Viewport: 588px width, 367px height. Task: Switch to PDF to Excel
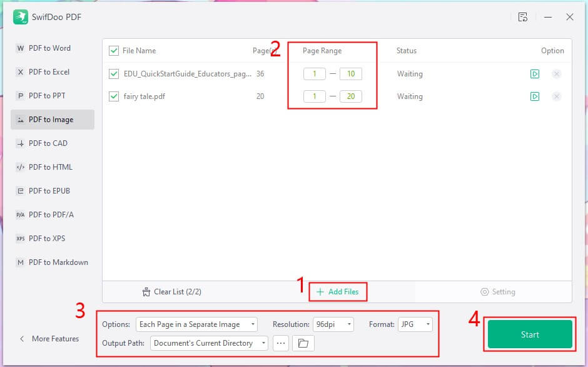coord(53,72)
